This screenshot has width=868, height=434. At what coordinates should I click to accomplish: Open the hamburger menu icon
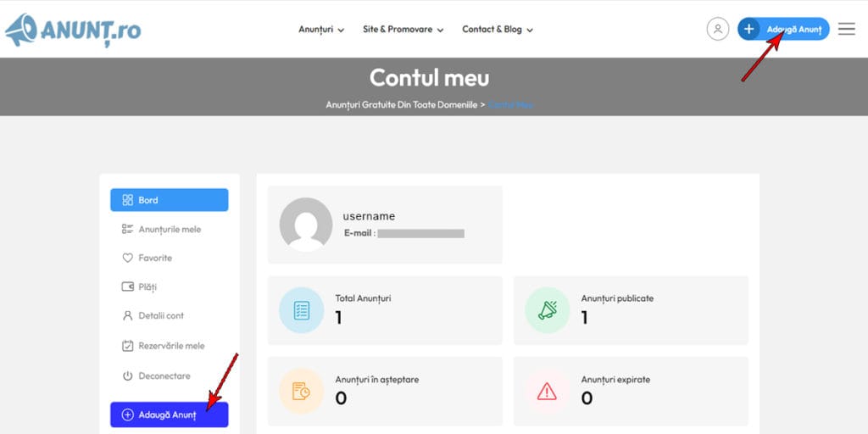pyautogui.click(x=846, y=29)
